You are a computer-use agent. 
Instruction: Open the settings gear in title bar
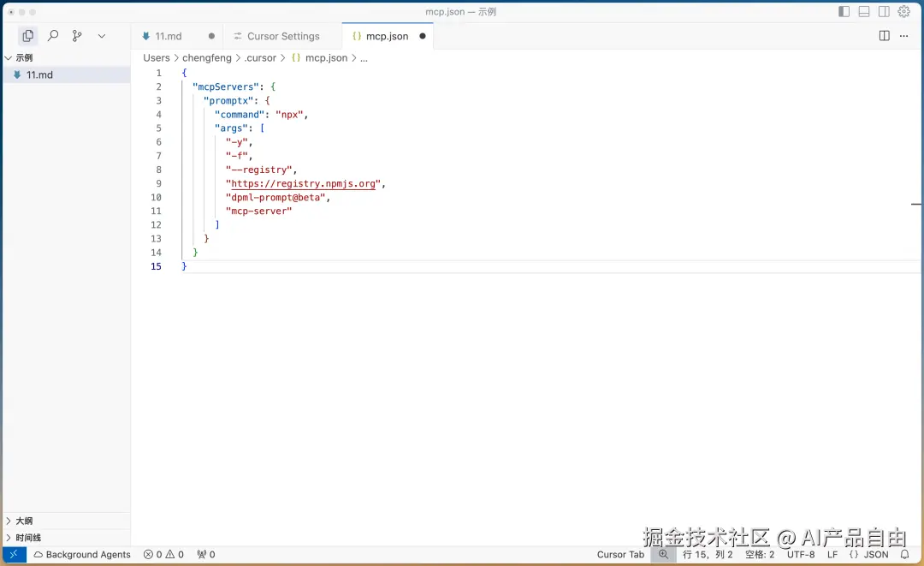(x=904, y=12)
